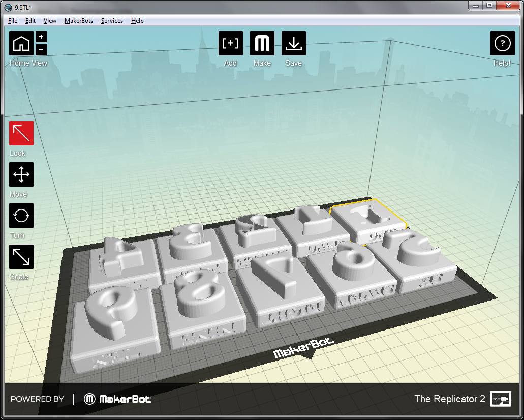The image size is (524, 420).
Task: Save the layout with Save icon
Action: click(x=293, y=43)
